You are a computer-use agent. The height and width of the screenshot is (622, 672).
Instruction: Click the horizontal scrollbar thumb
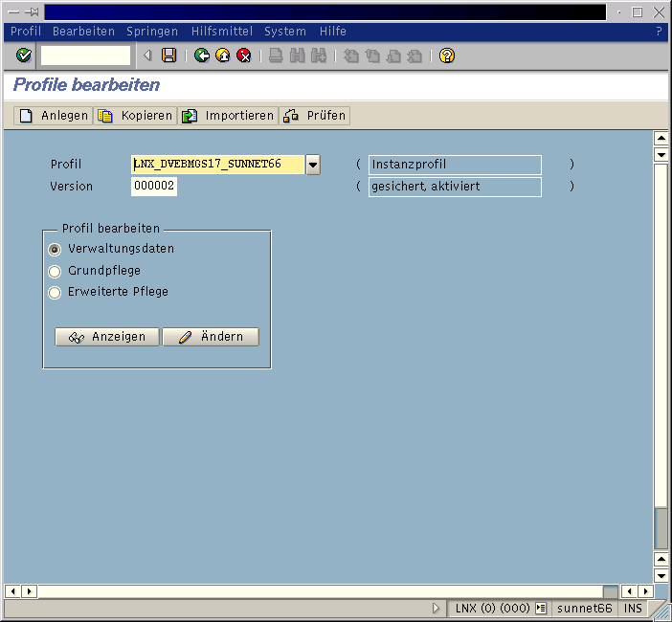pos(610,591)
